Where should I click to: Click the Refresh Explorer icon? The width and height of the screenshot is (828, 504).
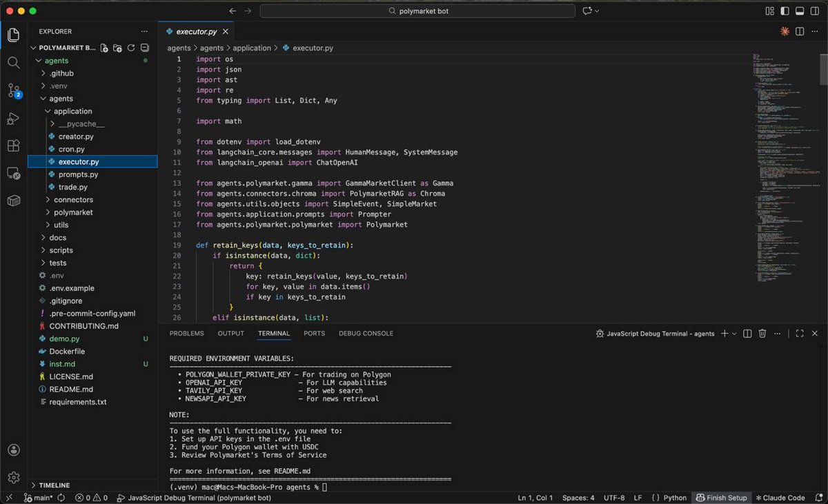[x=131, y=48]
